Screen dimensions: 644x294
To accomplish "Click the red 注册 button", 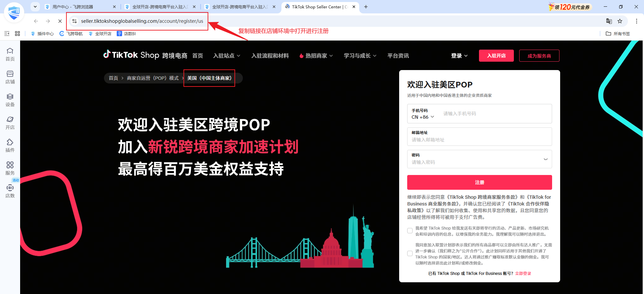I will pyautogui.click(x=479, y=182).
